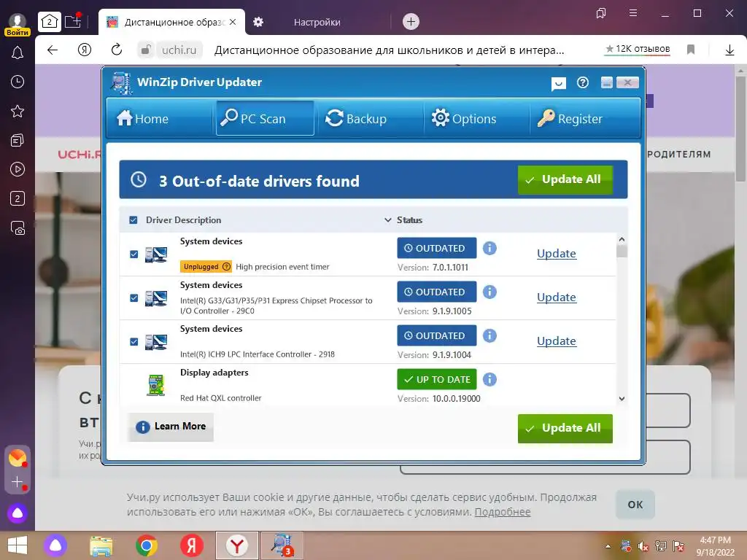The width and height of the screenshot is (747, 560).
Task: Go back in the Yandex browser
Action: (53, 50)
